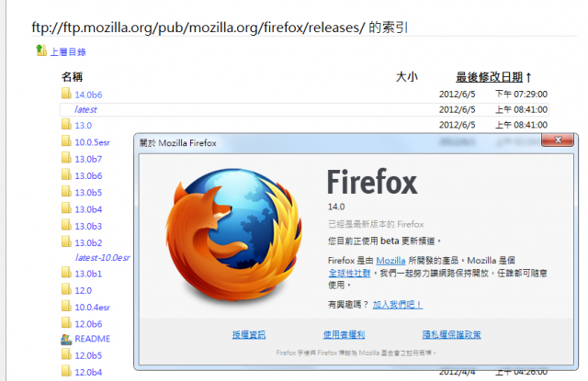The image size is (588, 381).
Task: Click the folder icon beside 13.0b6
Action: coord(66,174)
